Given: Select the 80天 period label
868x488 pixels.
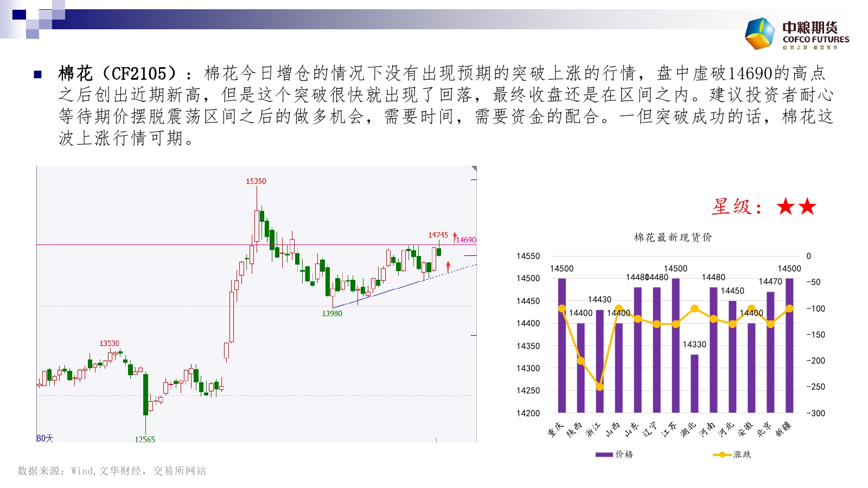Looking at the screenshot, I should coord(45,438).
